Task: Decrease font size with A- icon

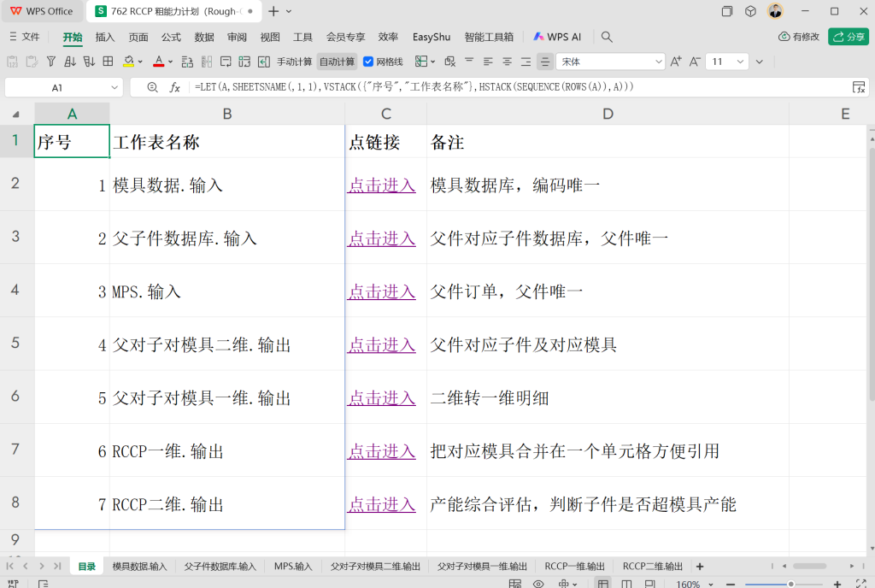Action: (x=695, y=62)
